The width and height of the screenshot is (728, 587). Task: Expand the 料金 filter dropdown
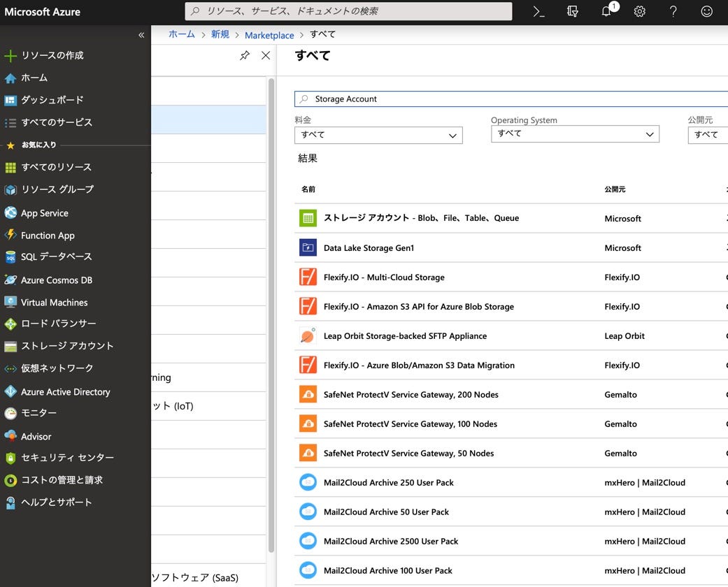378,135
